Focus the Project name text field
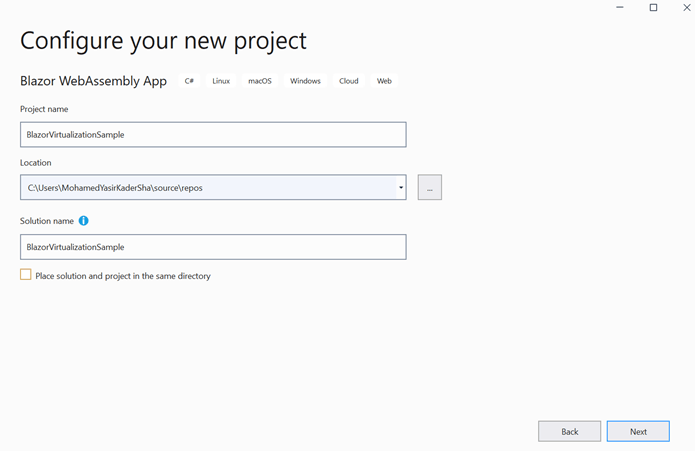 point(213,134)
